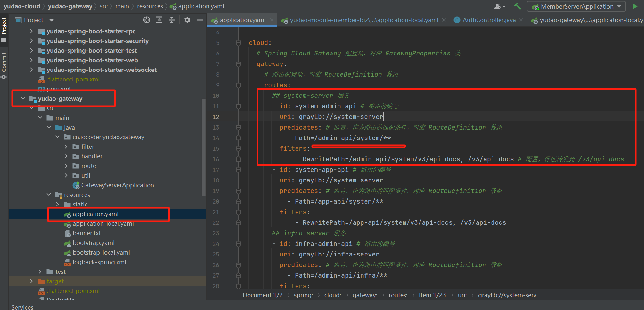Click the Build project hammer icon
This screenshot has width=644, height=310.
click(x=518, y=6)
